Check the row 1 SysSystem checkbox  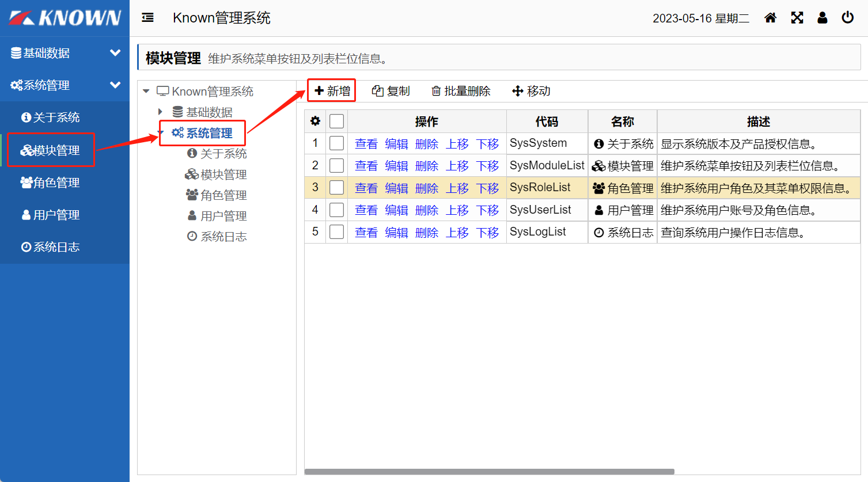pos(336,143)
